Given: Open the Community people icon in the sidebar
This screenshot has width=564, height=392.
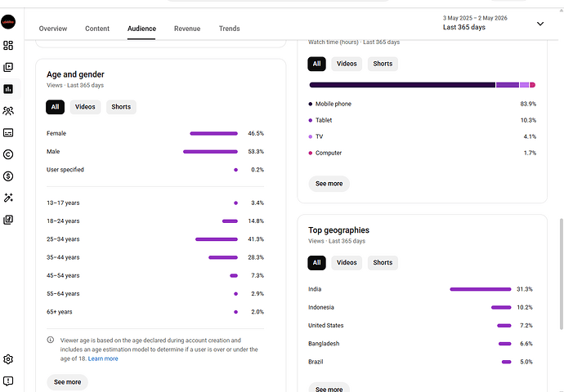Looking at the screenshot, I should [8, 111].
